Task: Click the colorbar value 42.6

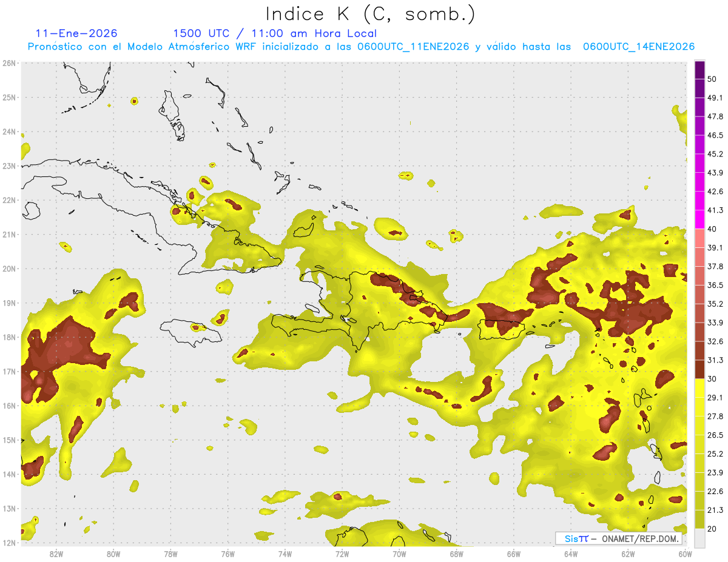Action: click(x=715, y=192)
